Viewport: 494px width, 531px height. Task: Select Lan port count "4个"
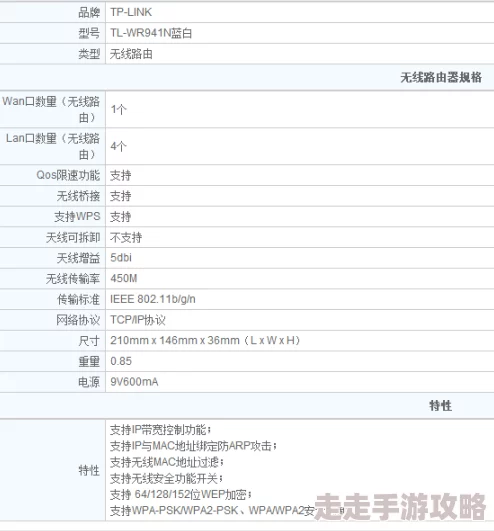(119, 146)
